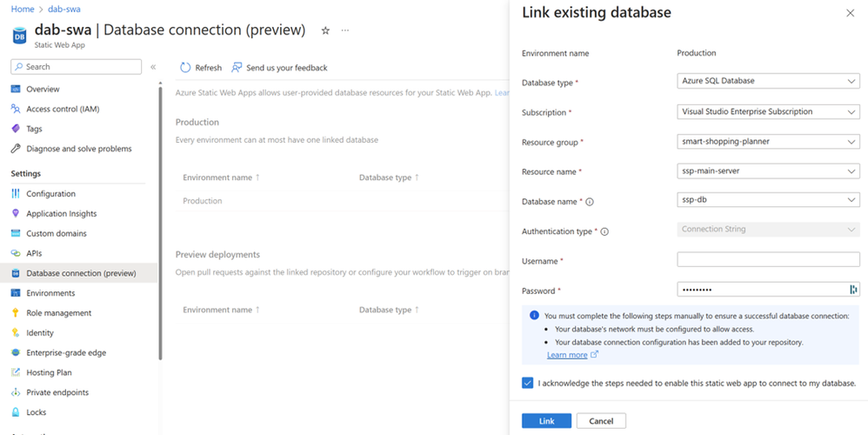Toggle the acknowledge steps checkbox

[528, 383]
